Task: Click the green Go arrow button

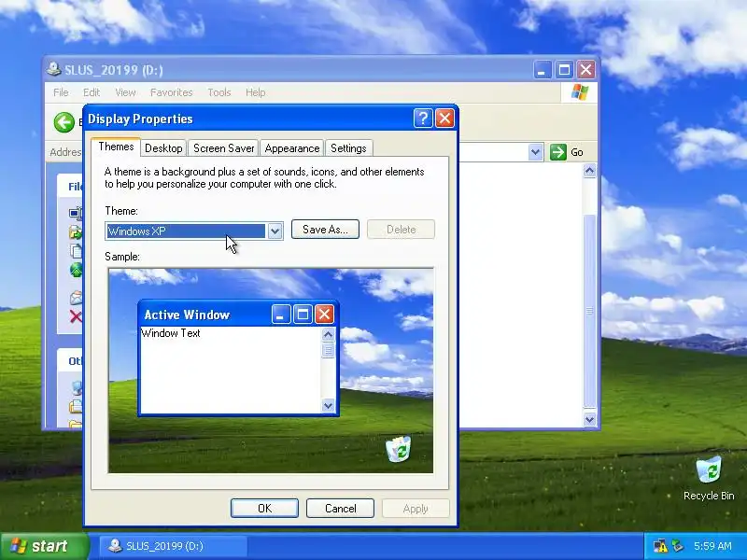Action: click(557, 152)
